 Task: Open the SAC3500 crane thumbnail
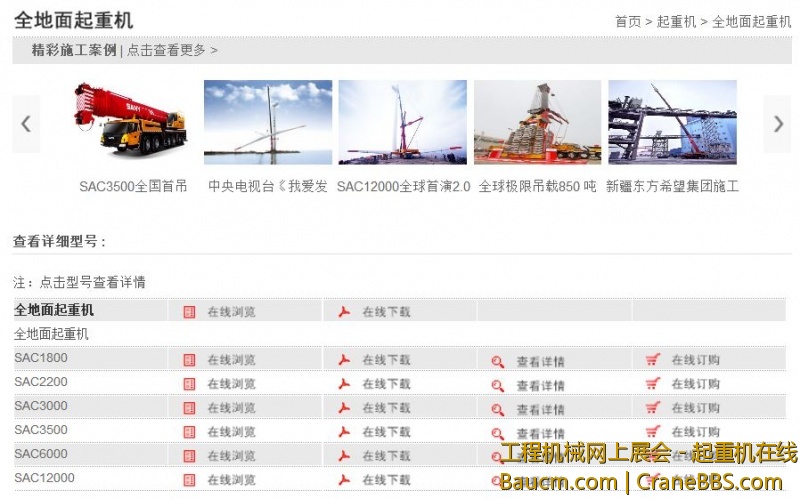[132, 122]
